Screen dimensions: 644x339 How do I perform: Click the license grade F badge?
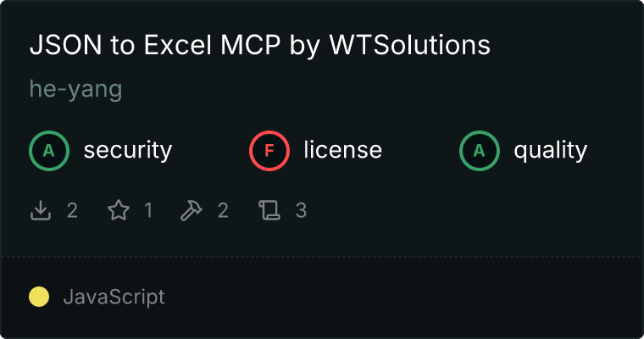point(269,151)
